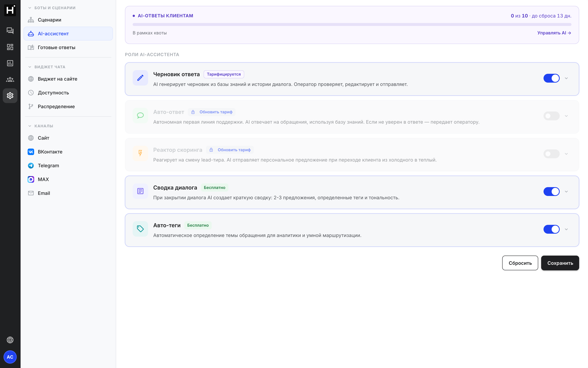Screen dimensions: 588x368
Task: Click the Бесплатно badge on Авто-теги
Action: (x=198, y=225)
